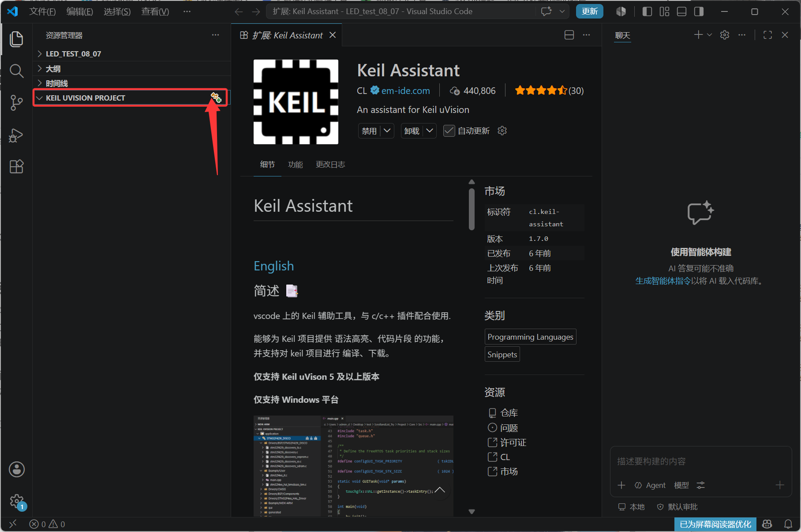Viewport: 801px width, 532px height.
Task: Start a new chat with plus icon
Action: 698,35
